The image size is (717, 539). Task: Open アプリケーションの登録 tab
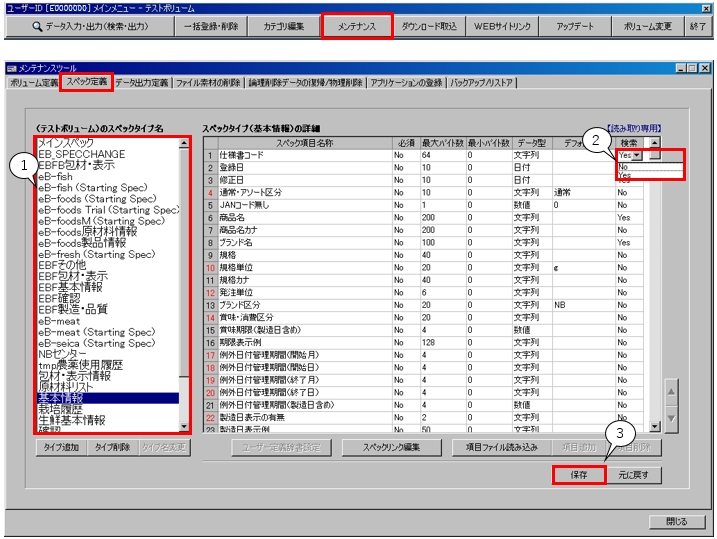pyautogui.click(x=406, y=83)
